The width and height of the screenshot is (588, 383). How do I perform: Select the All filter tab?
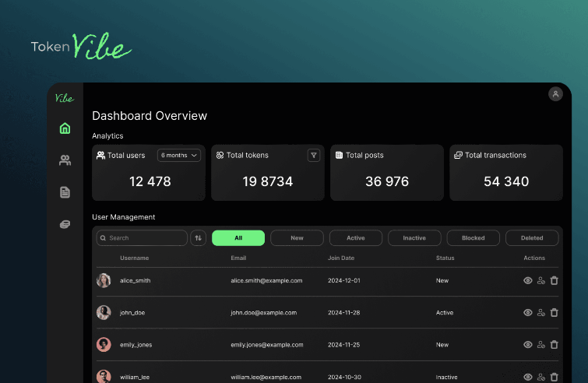pos(238,238)
